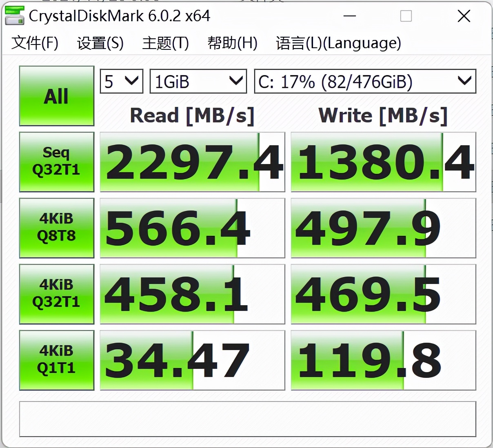Image resolution: width=493 pixels, height=448 pixels.
Task: Select the Seq read result 2297.4
Action: click(x=193, y=162)
